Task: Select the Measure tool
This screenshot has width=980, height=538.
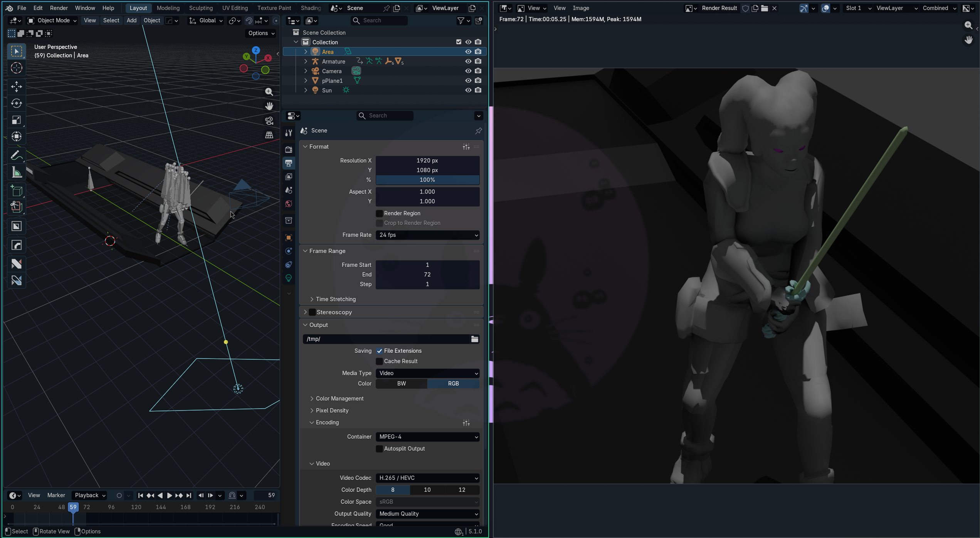Action: pyautogui.click(x=17, y=172)
